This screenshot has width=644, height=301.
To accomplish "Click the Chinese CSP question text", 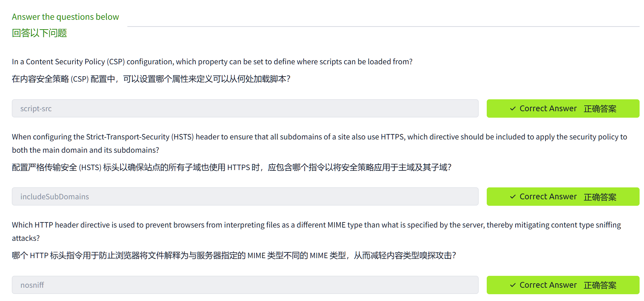I will (x=151, y=79).
